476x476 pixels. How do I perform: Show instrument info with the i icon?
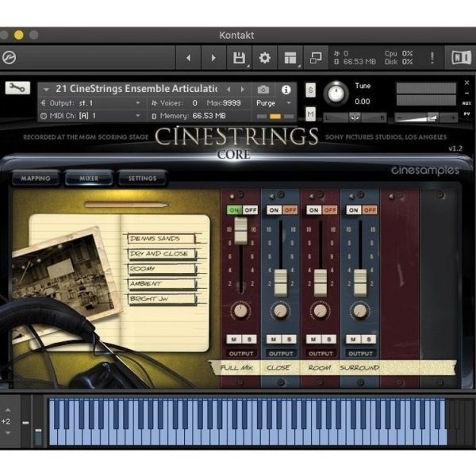pyautogui.click(x=286, y=90)
